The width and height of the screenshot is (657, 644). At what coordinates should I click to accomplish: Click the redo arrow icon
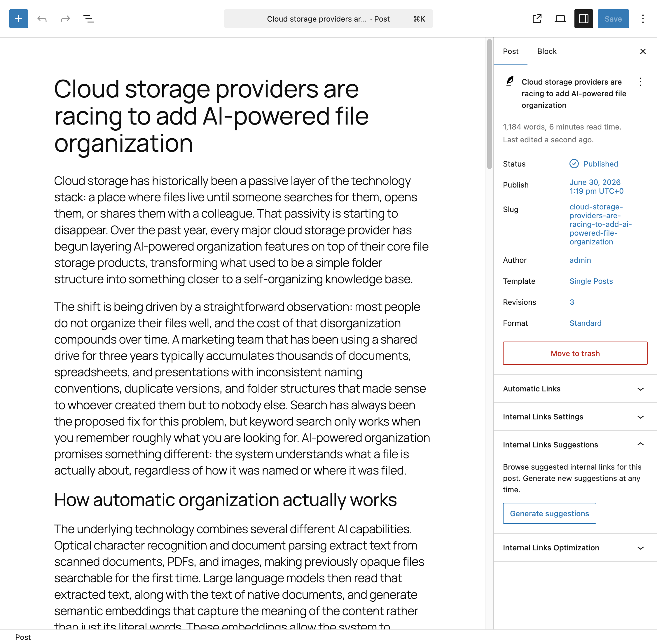(65, 19)
